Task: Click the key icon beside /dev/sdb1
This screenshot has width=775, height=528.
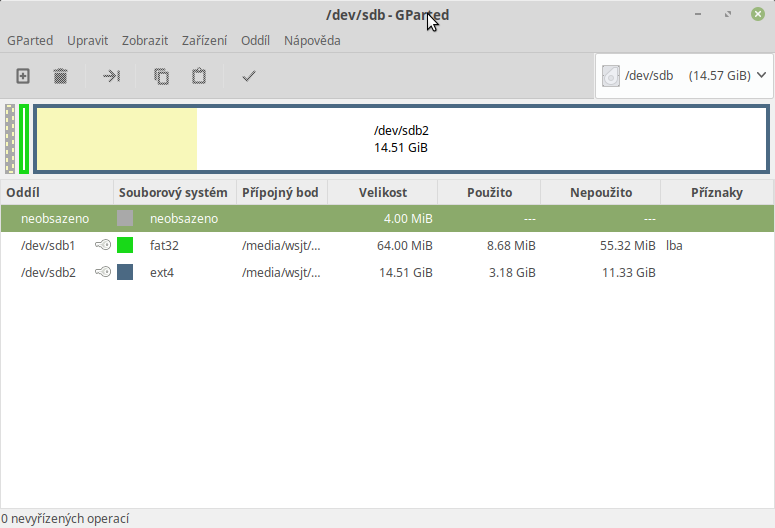Action: (x=102, y=245)
